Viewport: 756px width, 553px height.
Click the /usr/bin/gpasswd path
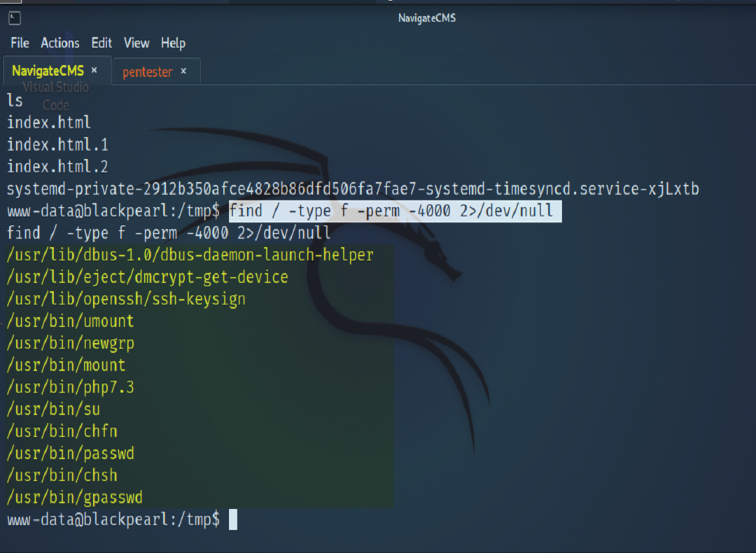pyautogui.click(x=75, y=498)
